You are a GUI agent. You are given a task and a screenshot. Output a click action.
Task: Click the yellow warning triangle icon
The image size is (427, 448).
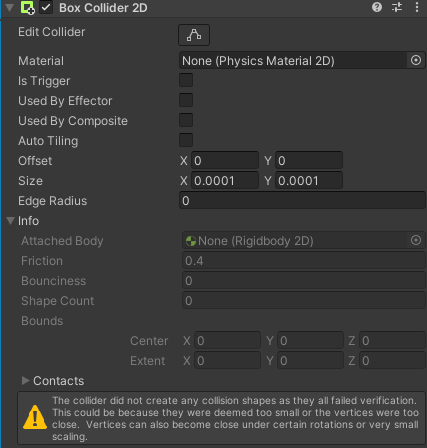35,418
